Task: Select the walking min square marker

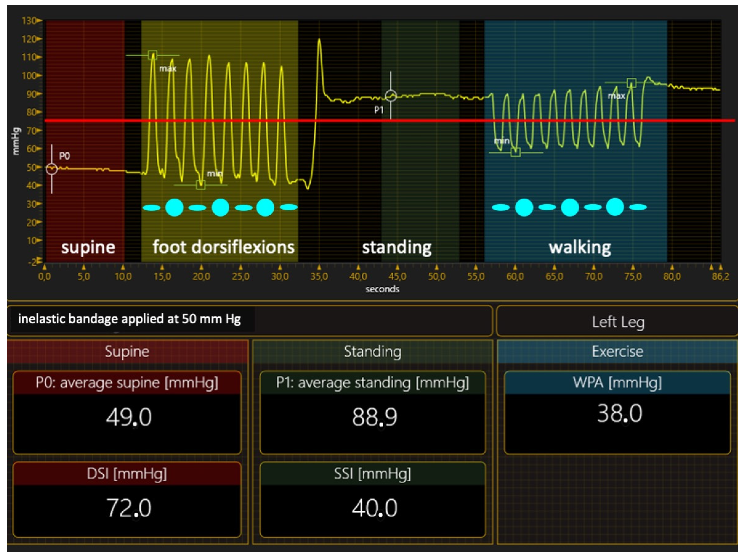Action: click(516, 152)
